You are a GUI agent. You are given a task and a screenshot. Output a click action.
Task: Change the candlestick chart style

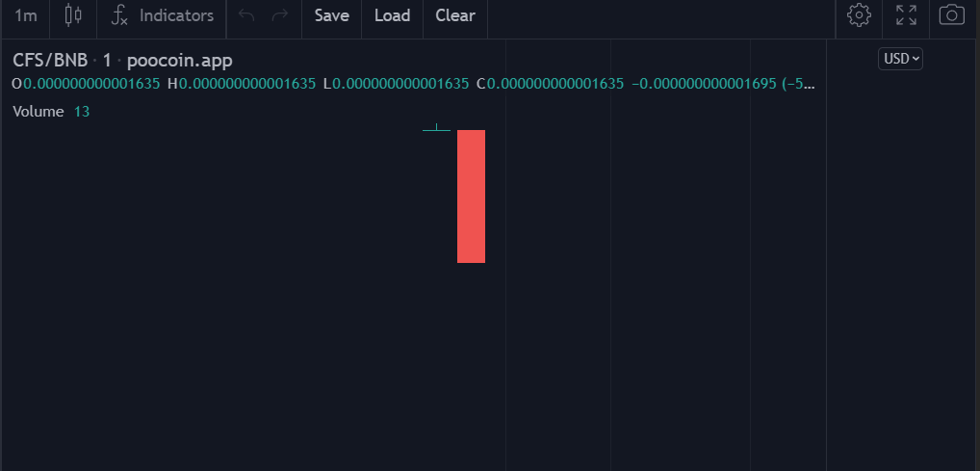pos(73,15)
